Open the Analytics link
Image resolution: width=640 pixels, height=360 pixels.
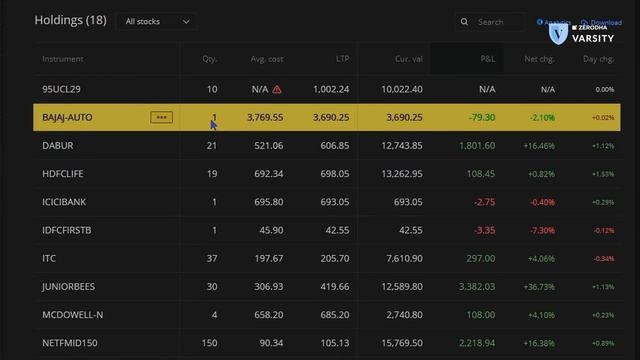coord(553,22)
